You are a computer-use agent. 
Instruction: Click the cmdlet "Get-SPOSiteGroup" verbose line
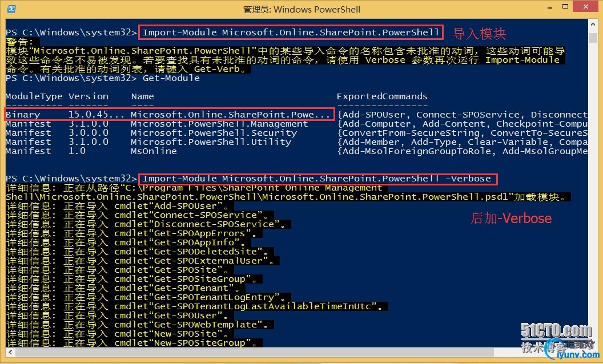[x=134, y=279]
